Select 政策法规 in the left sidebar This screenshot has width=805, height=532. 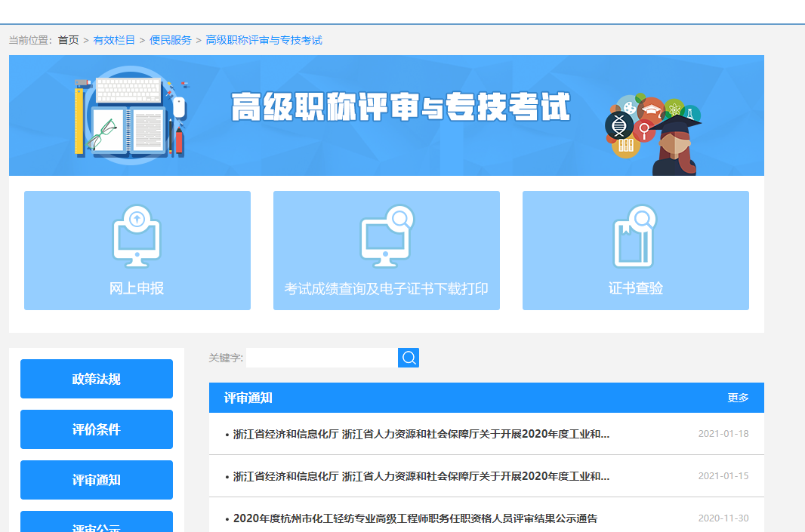tap(97, 379)
